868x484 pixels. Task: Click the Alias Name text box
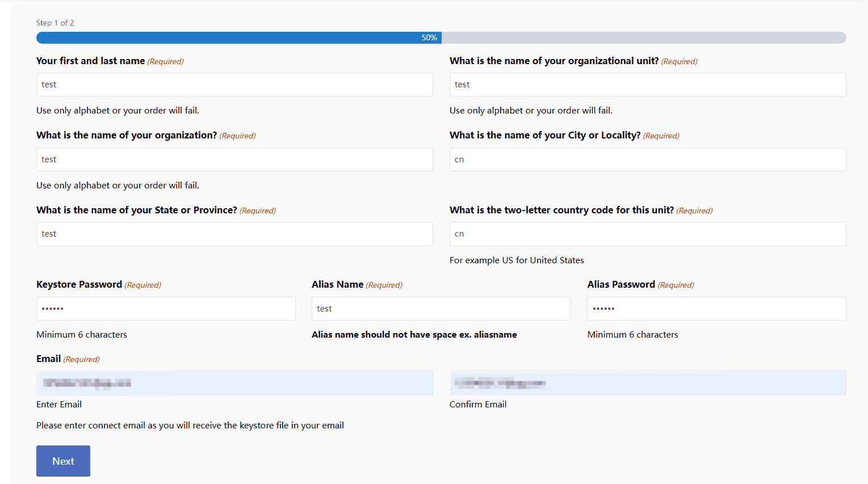[x=441, y=309]
